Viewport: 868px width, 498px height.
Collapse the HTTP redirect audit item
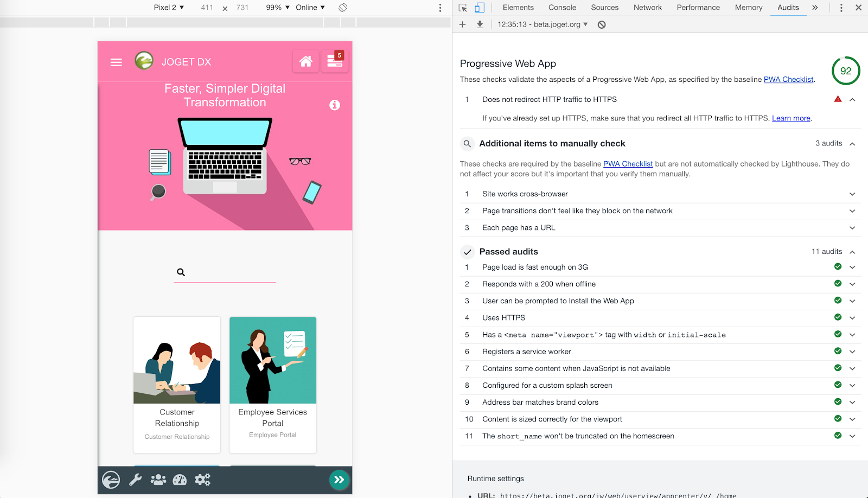[x=852, y=100]
